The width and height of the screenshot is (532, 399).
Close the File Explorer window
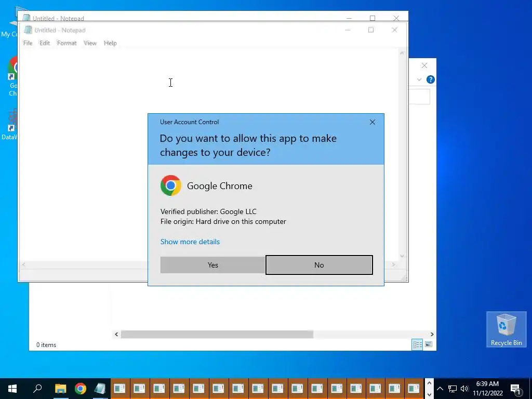[x=424, y=65]
